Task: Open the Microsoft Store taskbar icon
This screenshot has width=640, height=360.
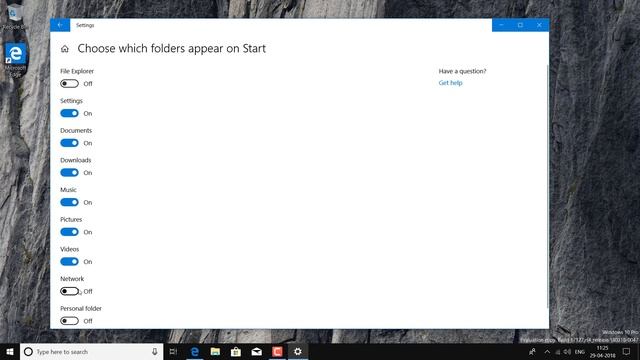Action: point(236,351)
